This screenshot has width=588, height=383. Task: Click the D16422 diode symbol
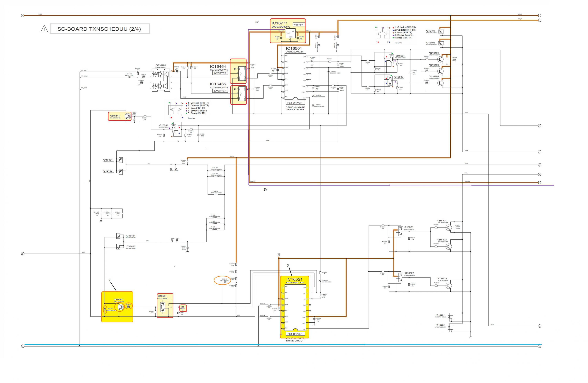[x=450, y=327]
